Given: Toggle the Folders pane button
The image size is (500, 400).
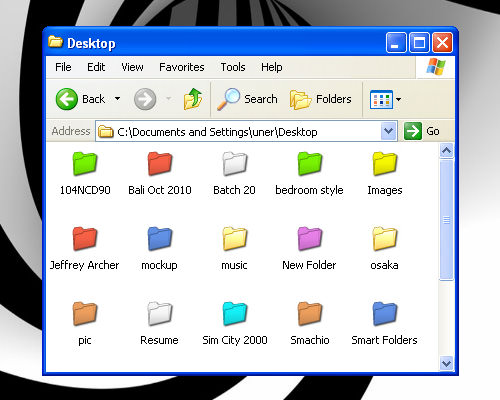Looking at the screenshot, I should coord(321,99).
